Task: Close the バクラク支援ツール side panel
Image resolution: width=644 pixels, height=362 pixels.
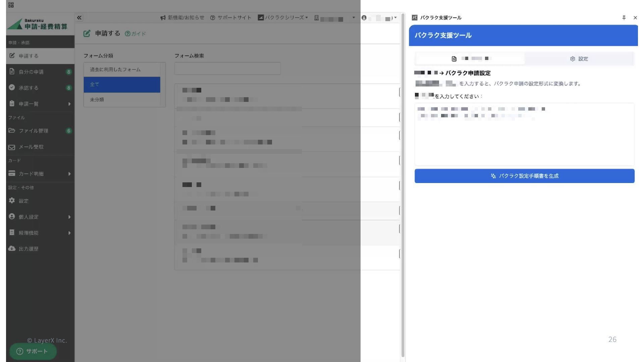Action: (x=635, y=18)
